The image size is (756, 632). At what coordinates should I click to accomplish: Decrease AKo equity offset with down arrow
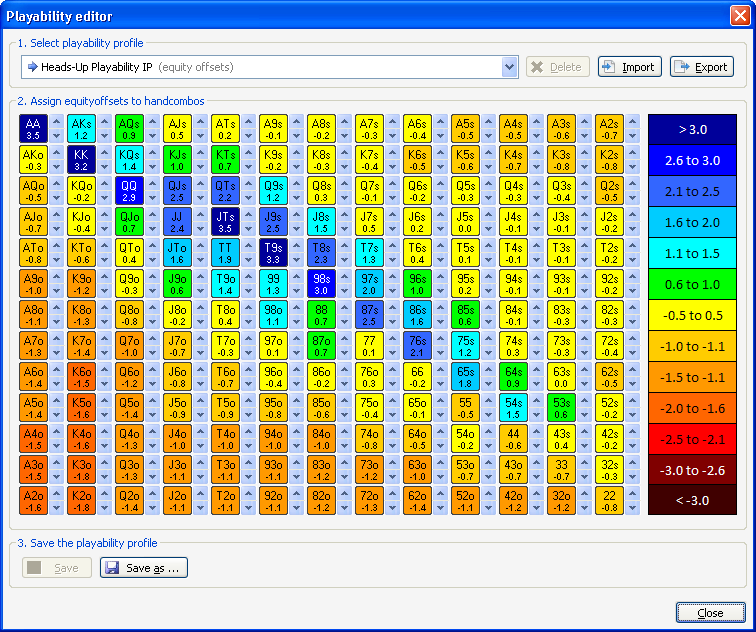pos(56,167)
